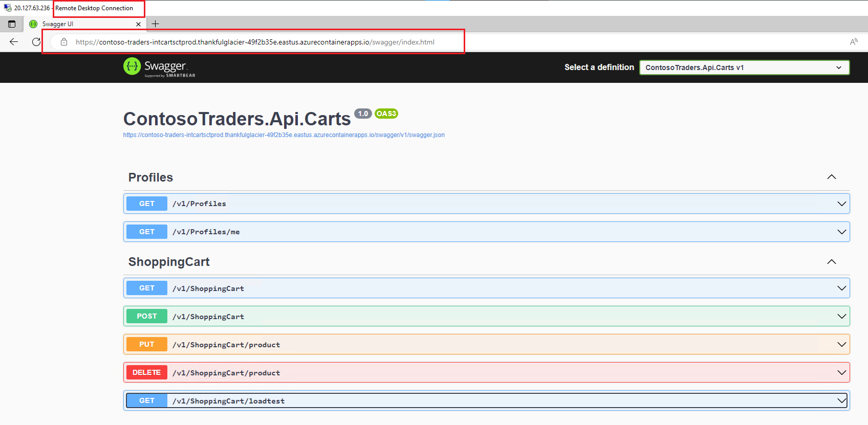Open the Select a definition dropdown

click(744, 68)
